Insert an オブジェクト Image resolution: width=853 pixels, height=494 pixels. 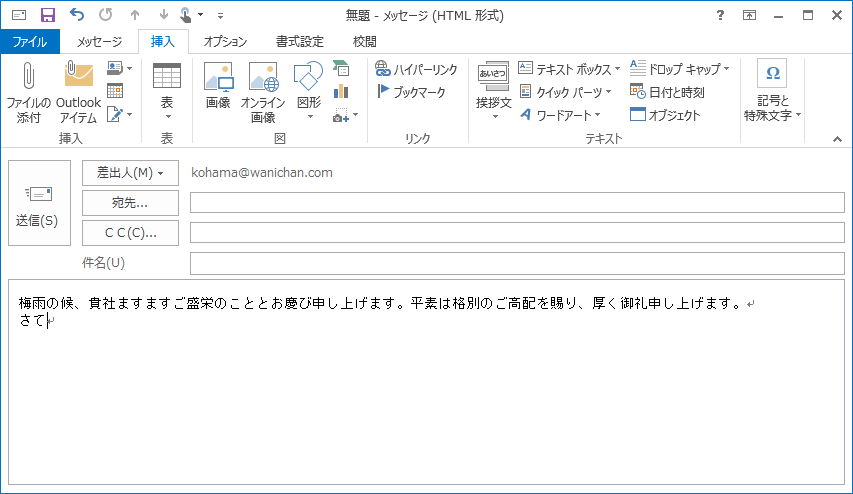665,115
